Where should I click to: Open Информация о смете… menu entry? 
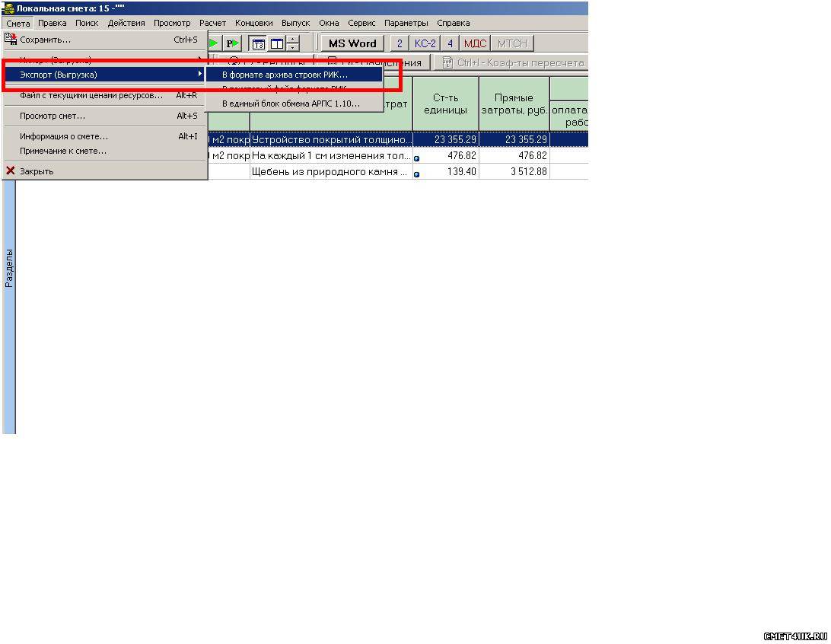[105, 136]
